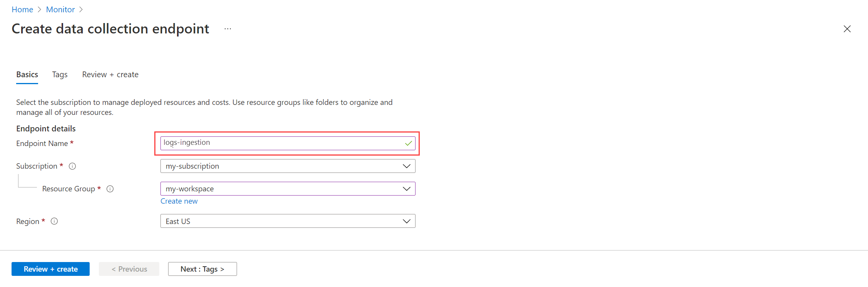Open the Review + create tab

(x=110, y=75)
